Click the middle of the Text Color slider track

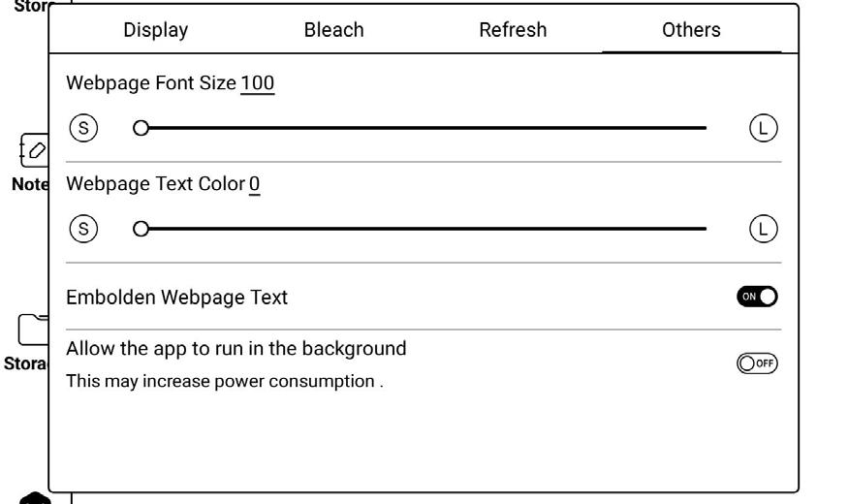coord(424,229)
